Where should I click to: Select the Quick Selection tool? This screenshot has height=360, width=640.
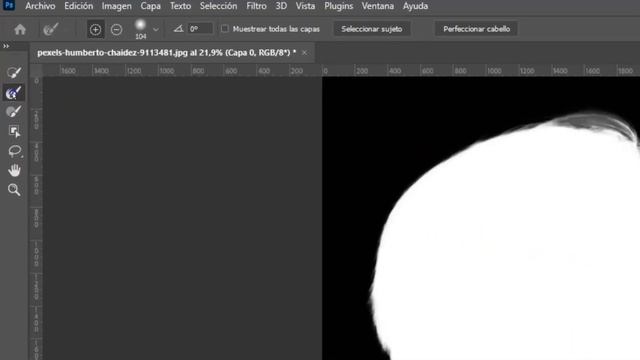click(x=14, y=73)
